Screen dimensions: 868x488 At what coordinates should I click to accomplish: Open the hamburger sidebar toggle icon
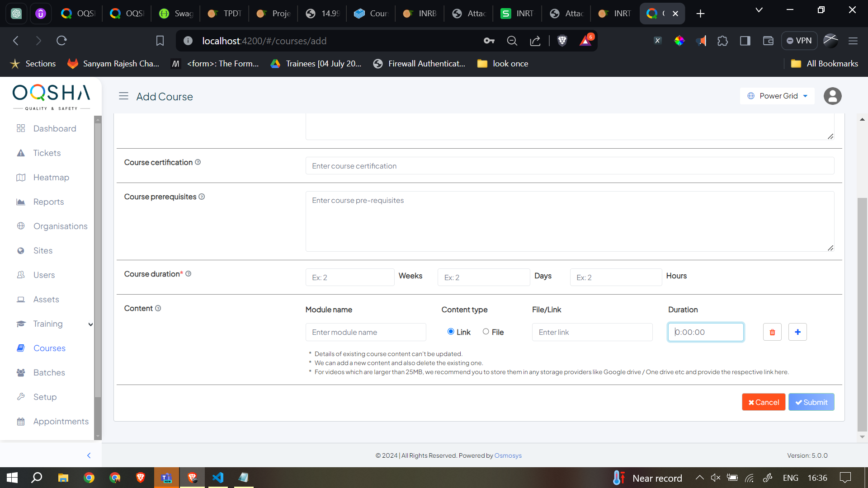[123, 96]
